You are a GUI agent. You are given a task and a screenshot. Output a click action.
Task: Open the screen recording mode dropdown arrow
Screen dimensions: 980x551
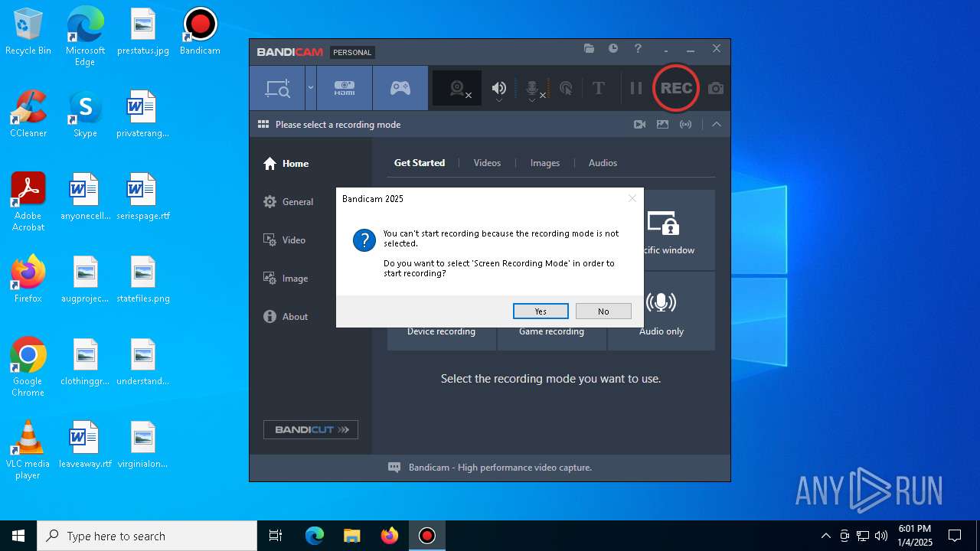click(311, 88)
